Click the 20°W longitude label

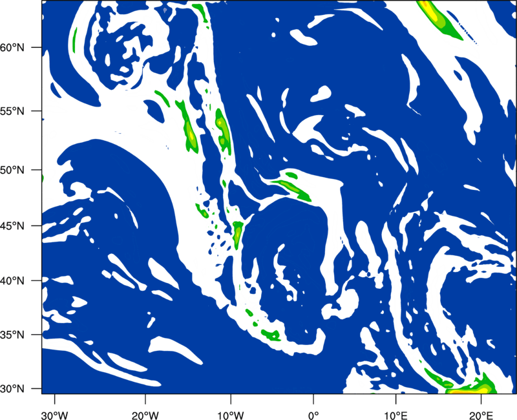coord(145,415)
